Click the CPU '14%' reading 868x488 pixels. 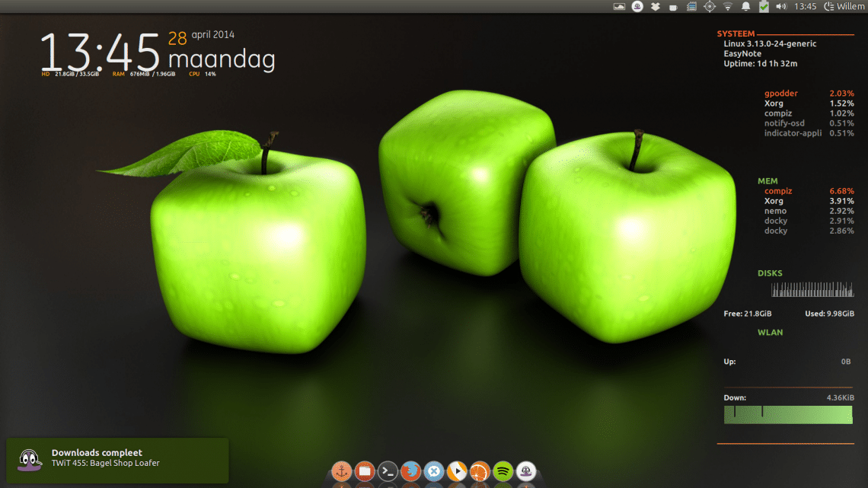210,74
